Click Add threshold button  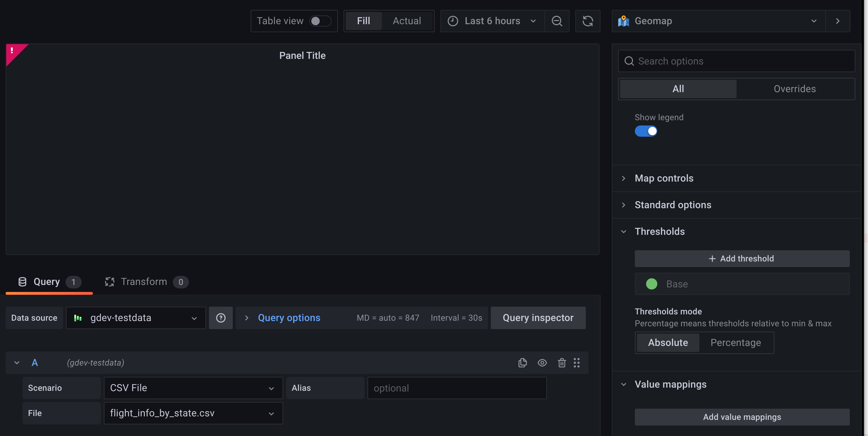[x=742, y=259]
